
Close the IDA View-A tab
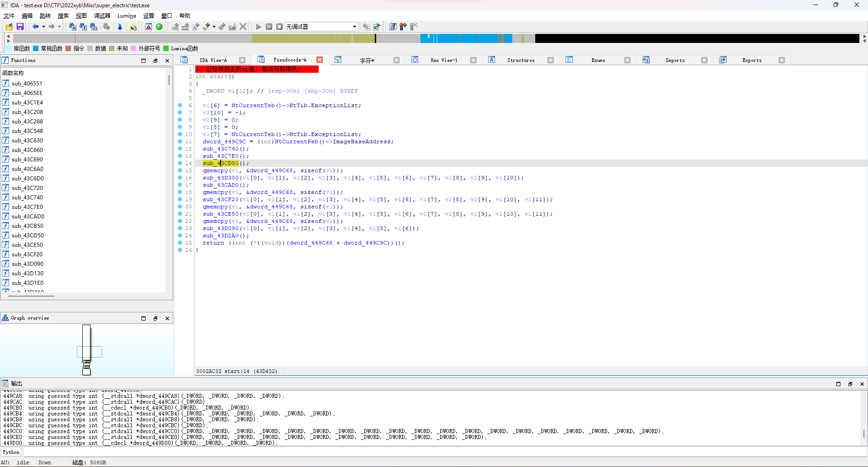click(242, 60)
